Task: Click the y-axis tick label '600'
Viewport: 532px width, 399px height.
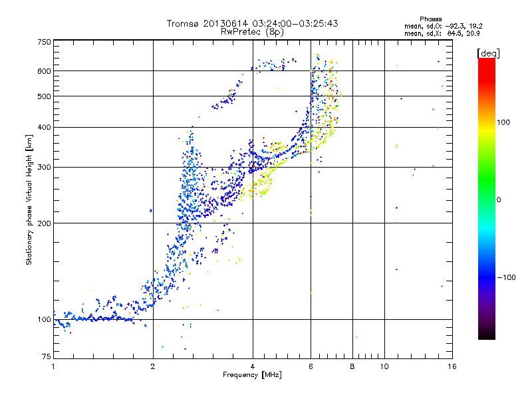Action: pyautogui.click(x=45, y=71)
